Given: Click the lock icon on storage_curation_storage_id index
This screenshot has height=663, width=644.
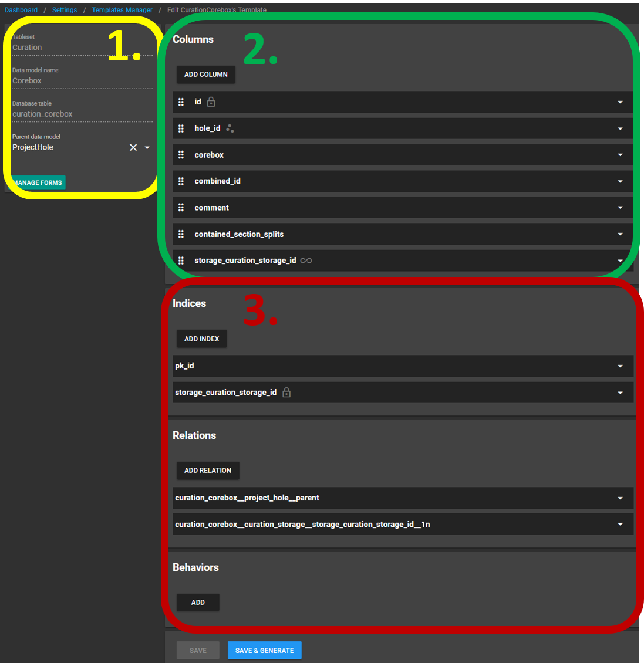Looking at the screenshot, I should (286, 392).
